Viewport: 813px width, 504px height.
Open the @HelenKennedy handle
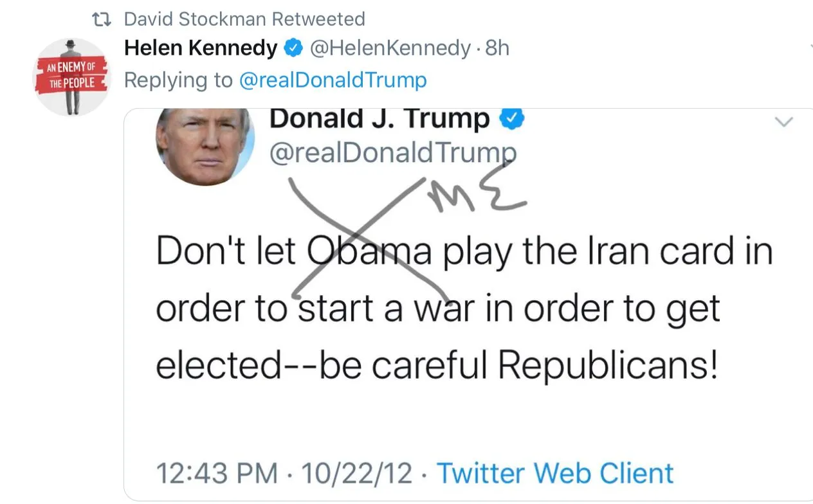coord(391,48)
